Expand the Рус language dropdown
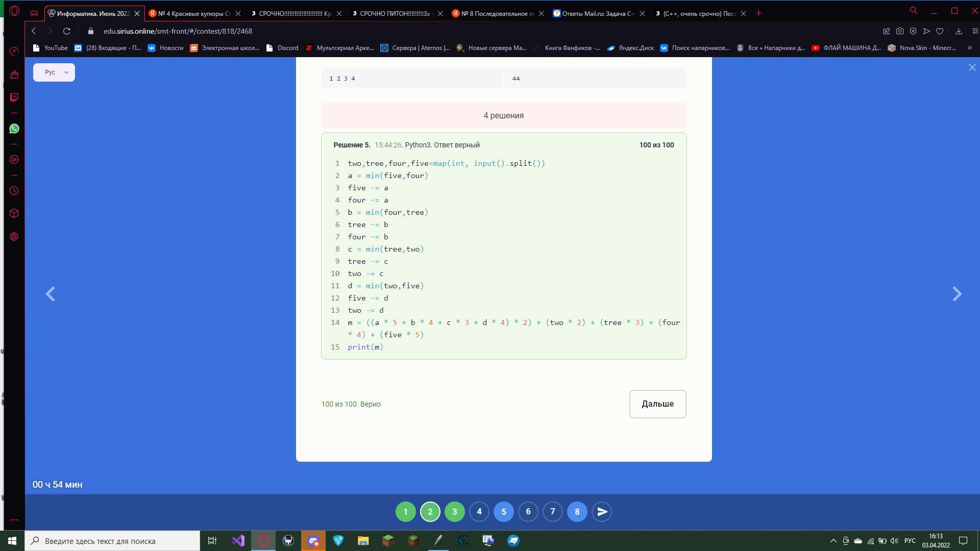This screenshot has width=980, height=551. tap(54, 72)
